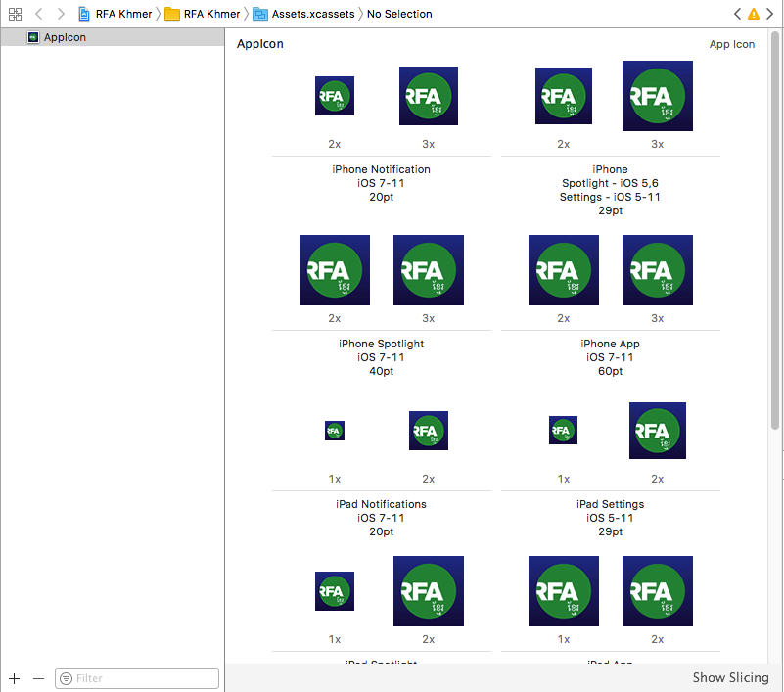Screen dimensions: 784x692
Task: Select iPhone Spotlight 40pt 3x icon
Action: point(429,270)
